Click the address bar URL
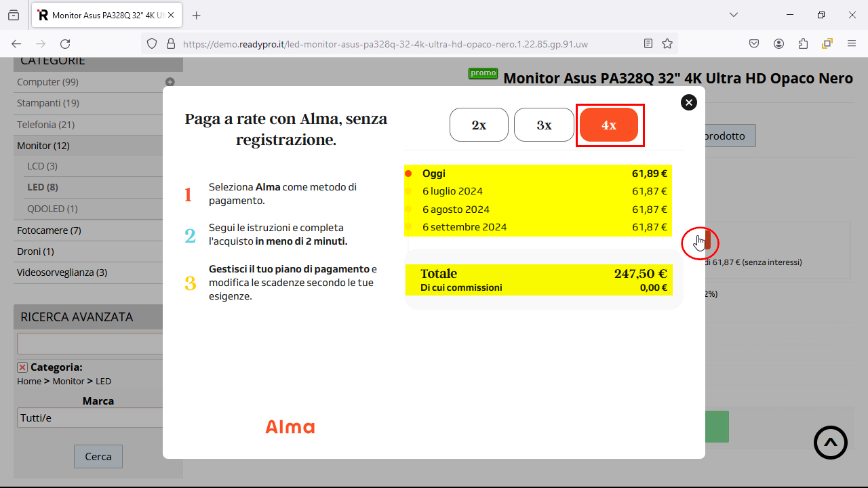This screenshot has width=868, height=488. 385,44
